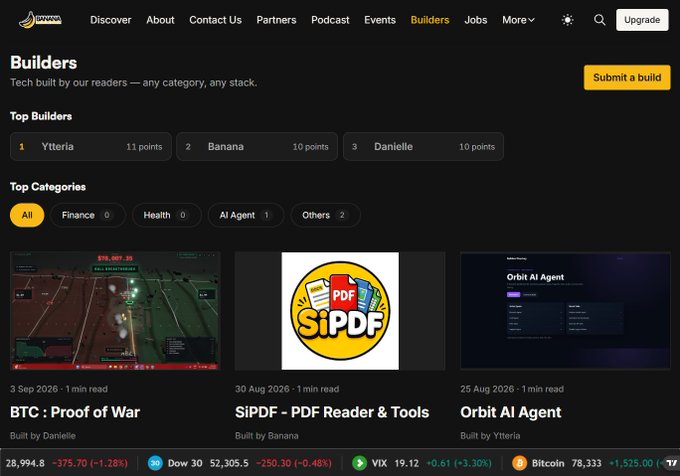Click ticker change −375.70 (−1.28%)
This screenshot has width=680, height=476.
90,463
